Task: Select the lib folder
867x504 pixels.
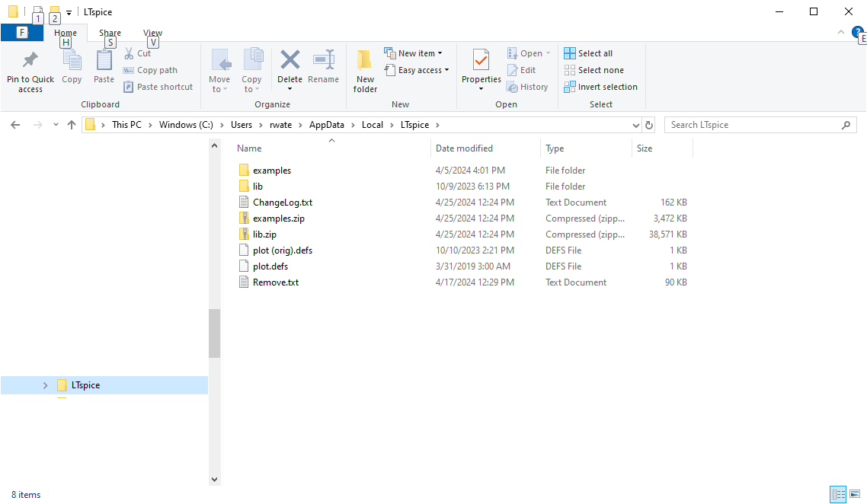Action: coord(258,187)
